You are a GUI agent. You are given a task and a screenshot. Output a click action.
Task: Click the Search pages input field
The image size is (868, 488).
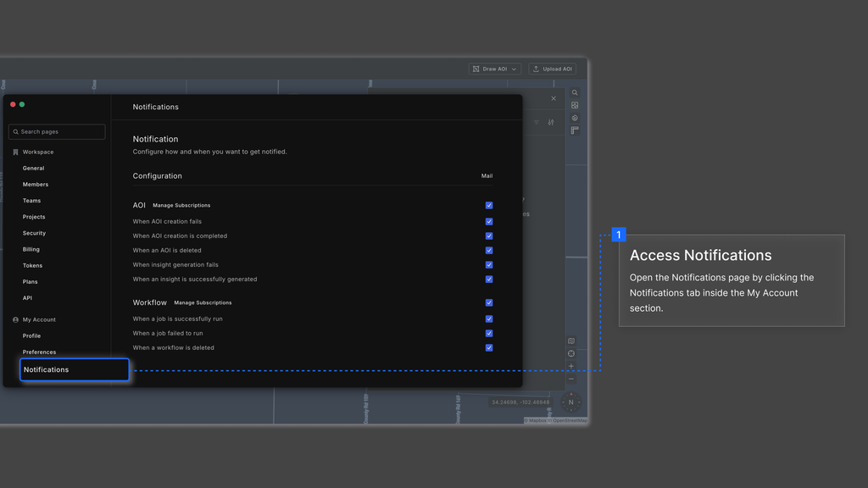tap(57, 131)
